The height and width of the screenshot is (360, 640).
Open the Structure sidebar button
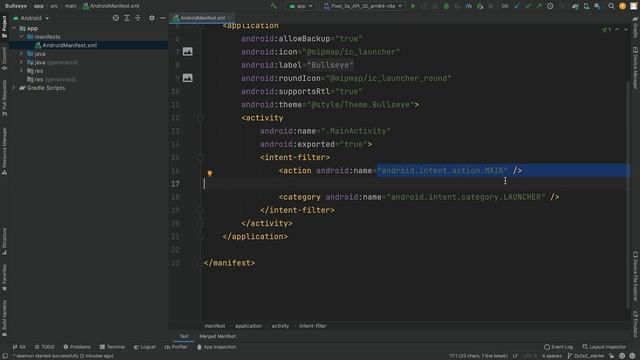(4, 241)
